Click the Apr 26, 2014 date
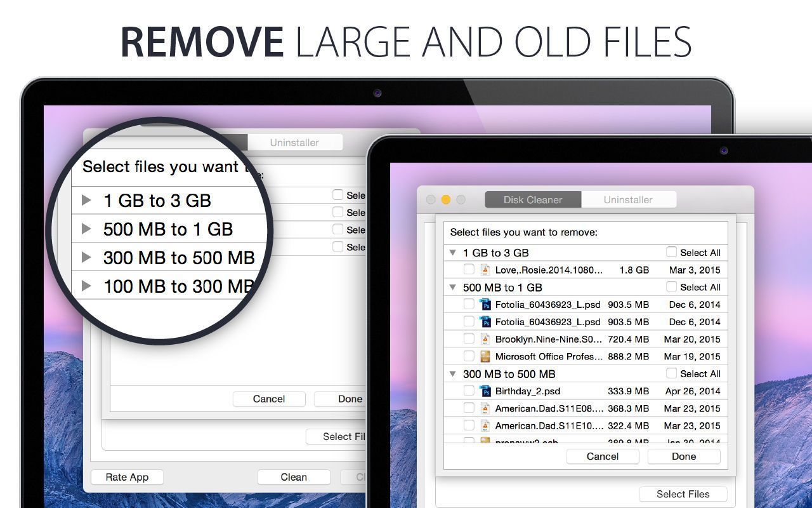This screenshot has height=508, width=812. [693, 391]
